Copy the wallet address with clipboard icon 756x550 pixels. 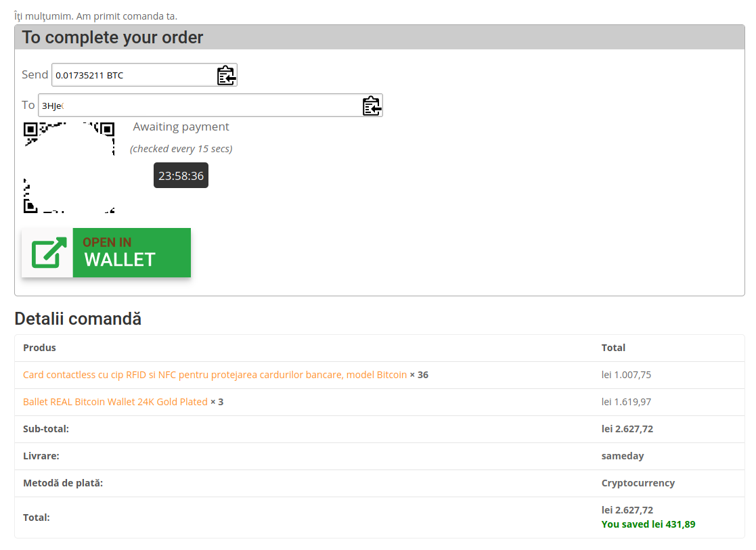pyautogui.click(x=372, y=106)
